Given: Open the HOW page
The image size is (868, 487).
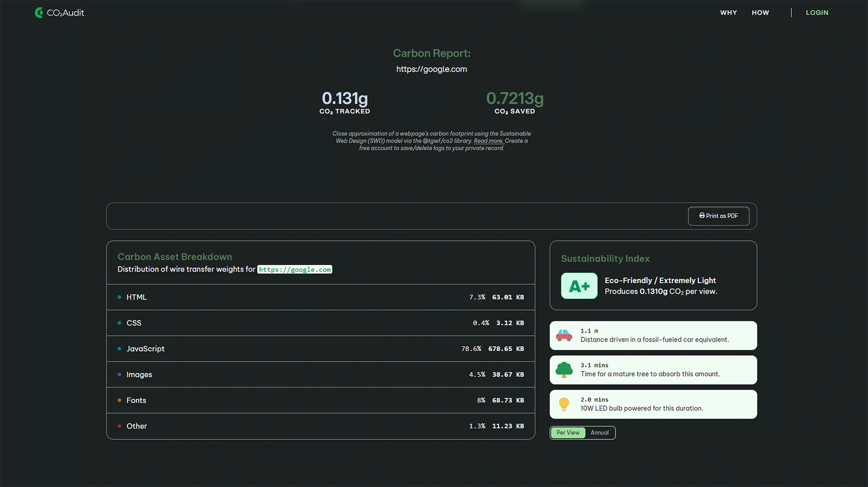Looking at the screenshot, I should point(760,13).
